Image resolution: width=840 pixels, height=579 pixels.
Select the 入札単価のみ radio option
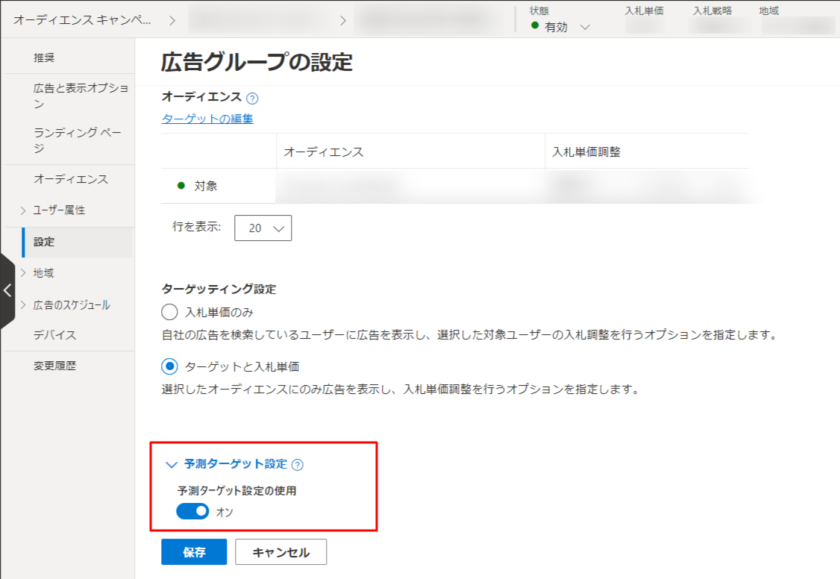169,311
